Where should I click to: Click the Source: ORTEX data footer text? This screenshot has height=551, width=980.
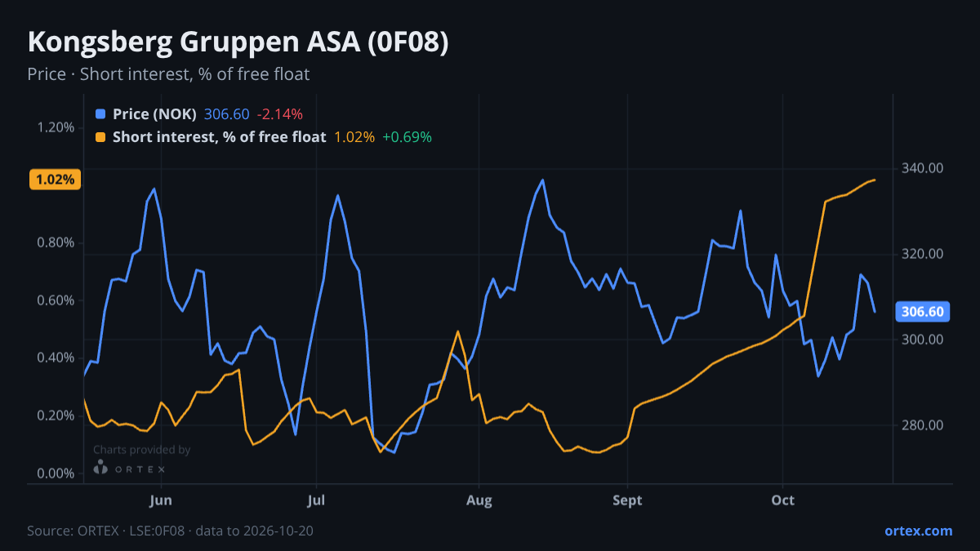coord(170,531)
